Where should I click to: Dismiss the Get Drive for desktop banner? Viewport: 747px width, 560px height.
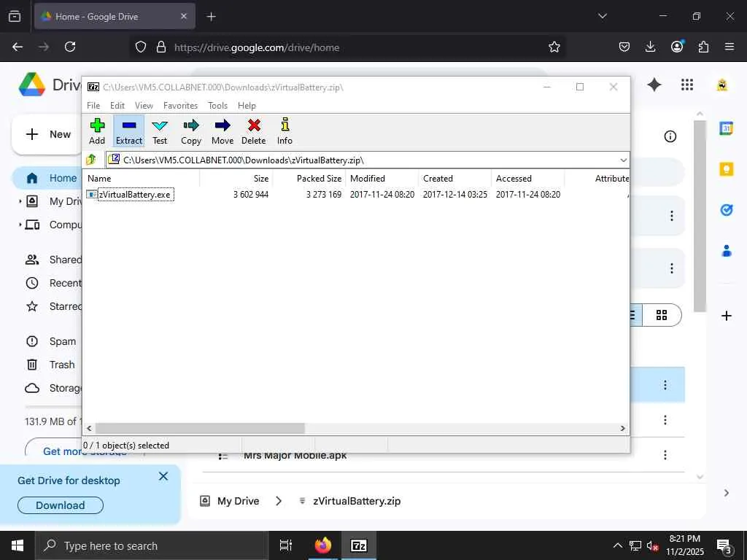click(163, 476)
